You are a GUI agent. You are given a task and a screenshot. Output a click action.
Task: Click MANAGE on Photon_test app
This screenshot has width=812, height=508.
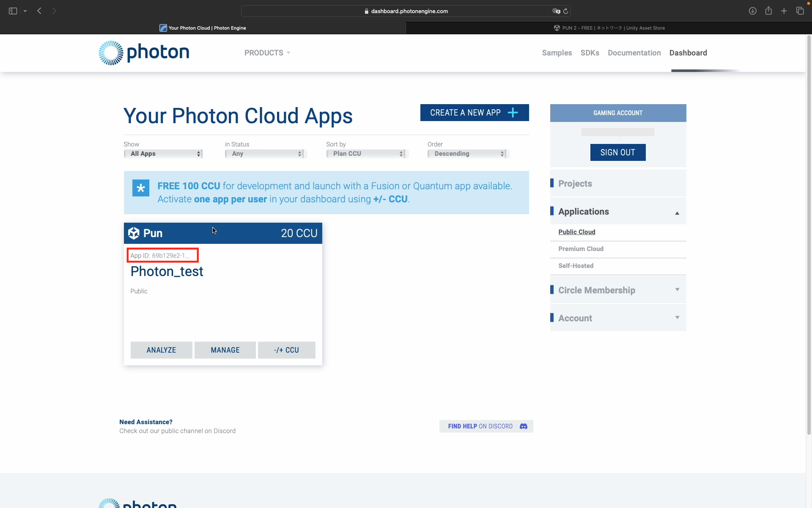pos(225,350)
